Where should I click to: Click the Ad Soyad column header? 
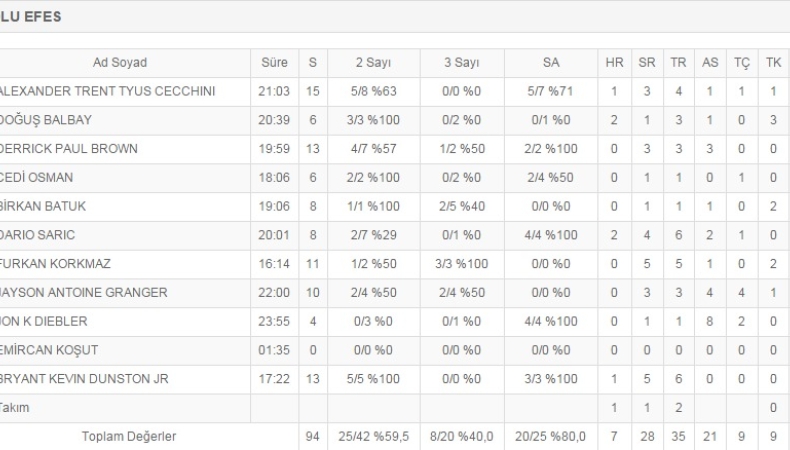[x=120, y=63]
